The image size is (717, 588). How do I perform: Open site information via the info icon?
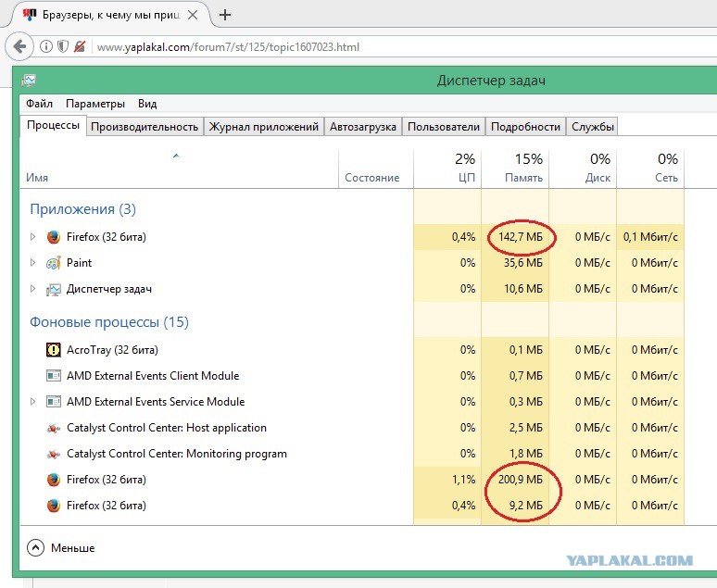tap(45, 46)
